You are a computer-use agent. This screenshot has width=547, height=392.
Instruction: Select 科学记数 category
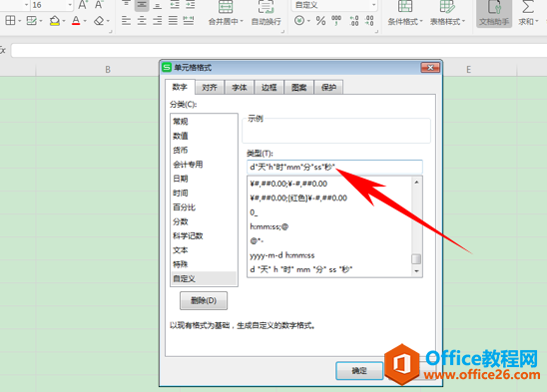[x=204, y=235]
